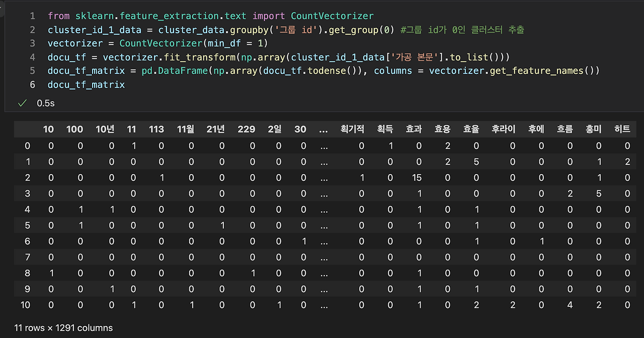
Task: Click the '11 rows × 1291 columns' summary
Action: point(63,328)
